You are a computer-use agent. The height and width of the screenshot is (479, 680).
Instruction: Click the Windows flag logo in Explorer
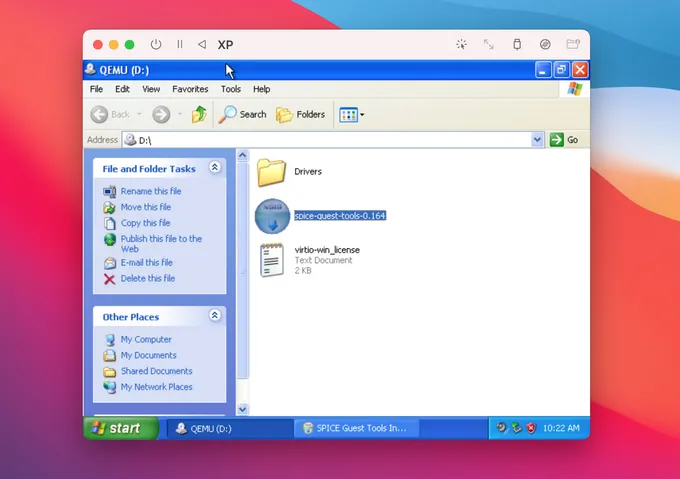(575, 89)
